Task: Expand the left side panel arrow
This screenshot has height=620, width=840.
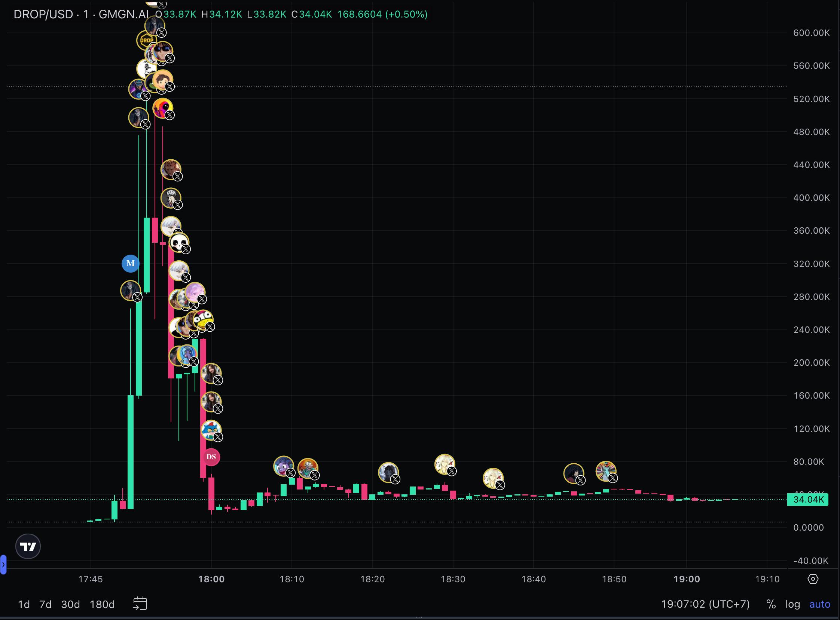Action: [x=3, y=564]
